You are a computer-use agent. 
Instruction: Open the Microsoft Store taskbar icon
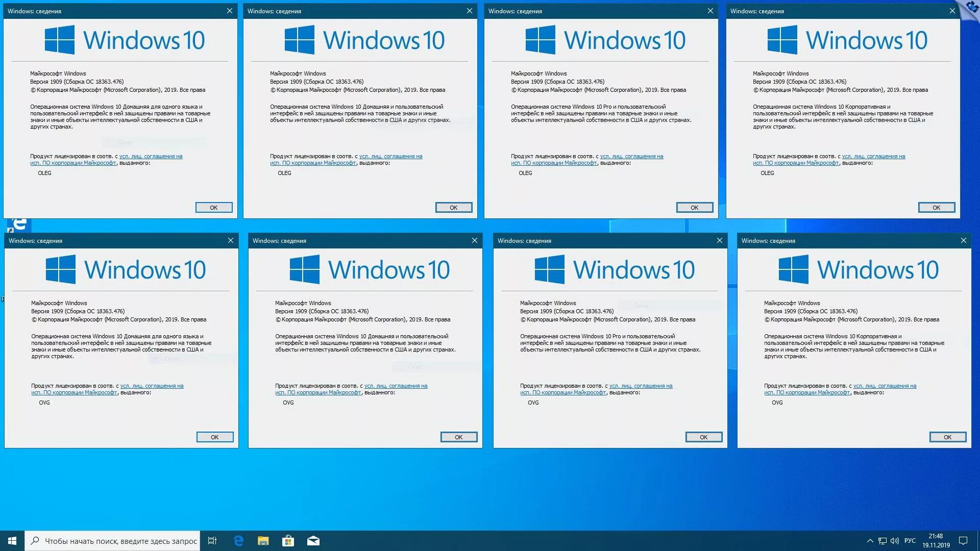(x=288, y=540)
